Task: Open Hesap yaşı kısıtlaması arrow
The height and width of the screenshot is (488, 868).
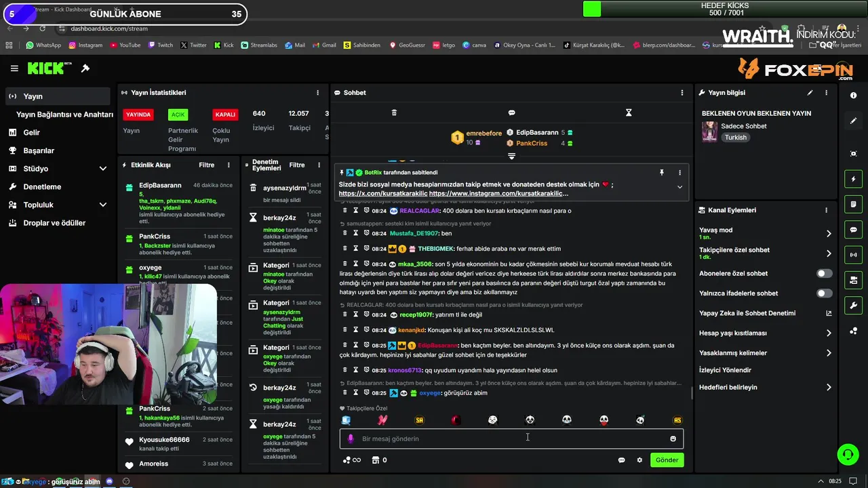Action: pos(829,333)
